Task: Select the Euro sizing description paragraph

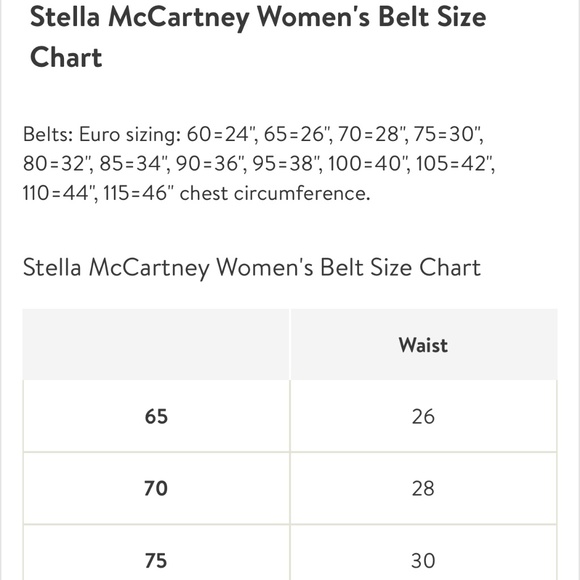Action: pyautogui.click(x=259, y=163)
